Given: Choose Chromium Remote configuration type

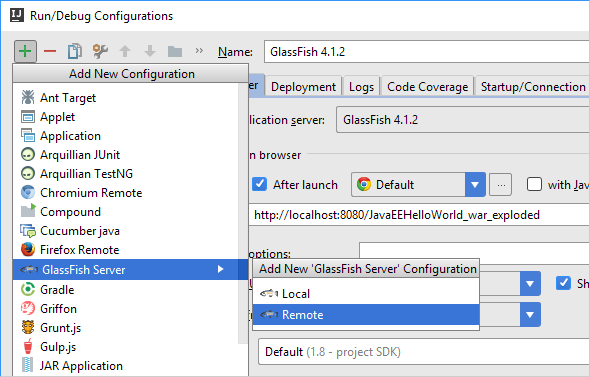Looking at the screenshot, I should click(126, 193).
